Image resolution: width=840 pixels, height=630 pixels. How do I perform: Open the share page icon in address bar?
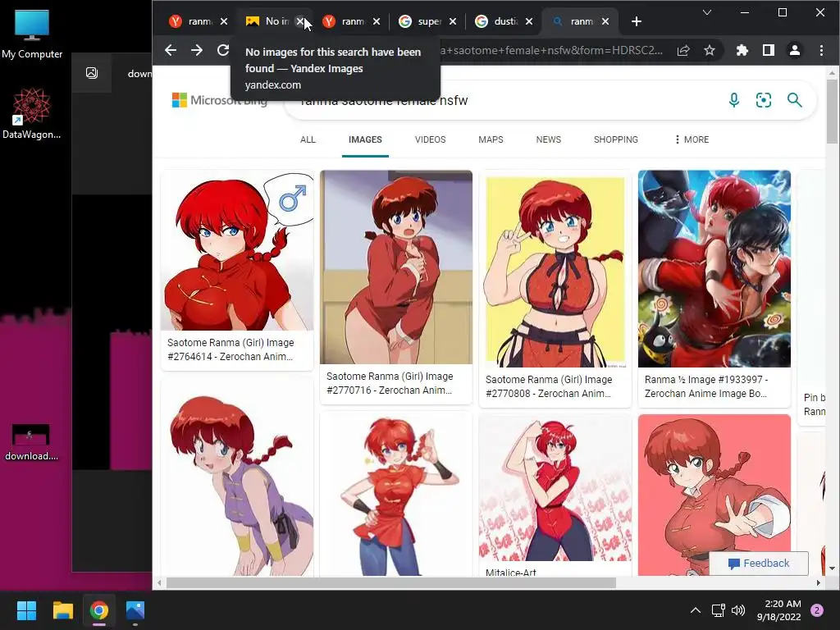click(x=683, y=50)
